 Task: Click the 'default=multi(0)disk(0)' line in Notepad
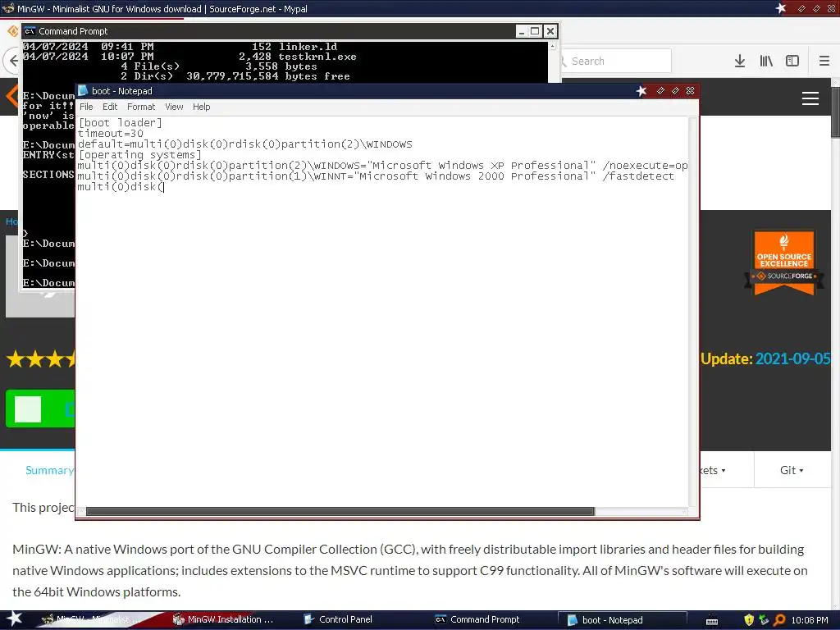pyautogui.click(x=244, y=144)
